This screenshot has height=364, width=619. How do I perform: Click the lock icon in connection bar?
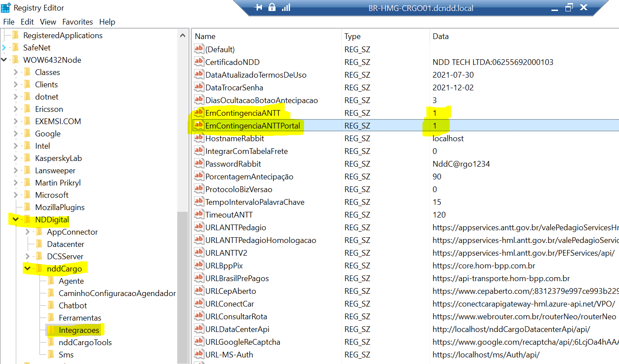[x=272, y=7]
